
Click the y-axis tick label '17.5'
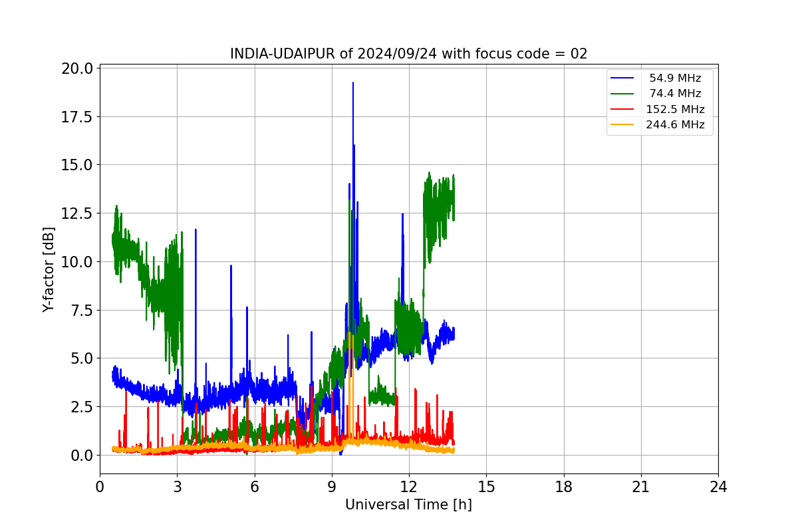tap(76, 117)
